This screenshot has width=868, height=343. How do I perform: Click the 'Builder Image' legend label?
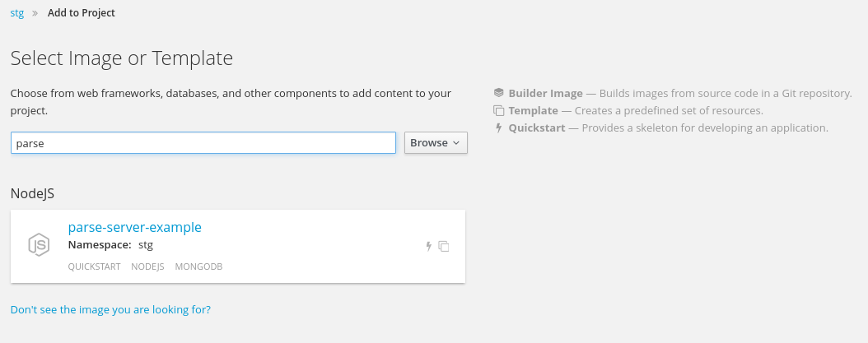click(545, 93)
